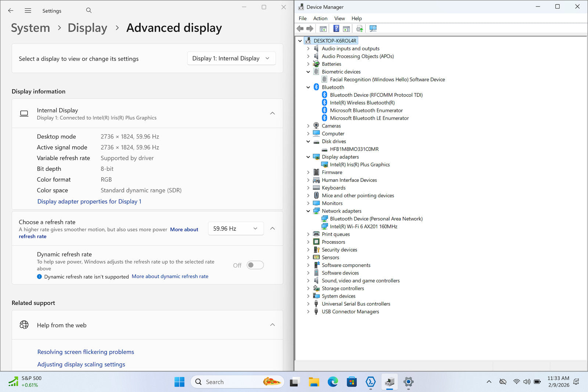588x392 pixels.
Task: Open the More about dynamic refresh rate link
Action: [170, 276]
